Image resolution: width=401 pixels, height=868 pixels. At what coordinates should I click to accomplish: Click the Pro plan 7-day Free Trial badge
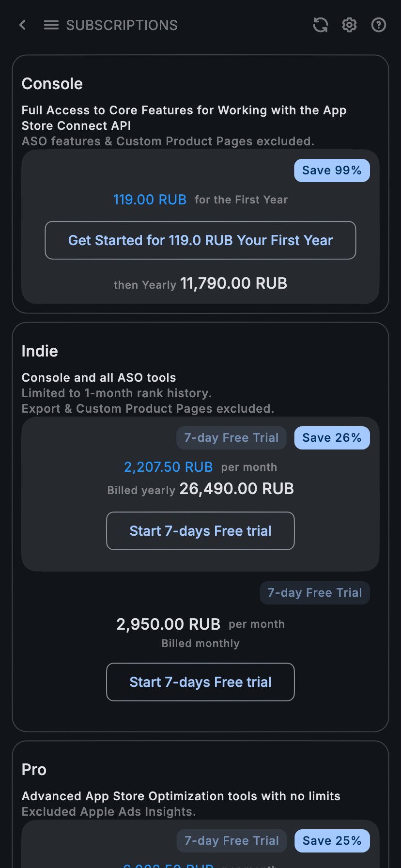(x=231, y=841)
